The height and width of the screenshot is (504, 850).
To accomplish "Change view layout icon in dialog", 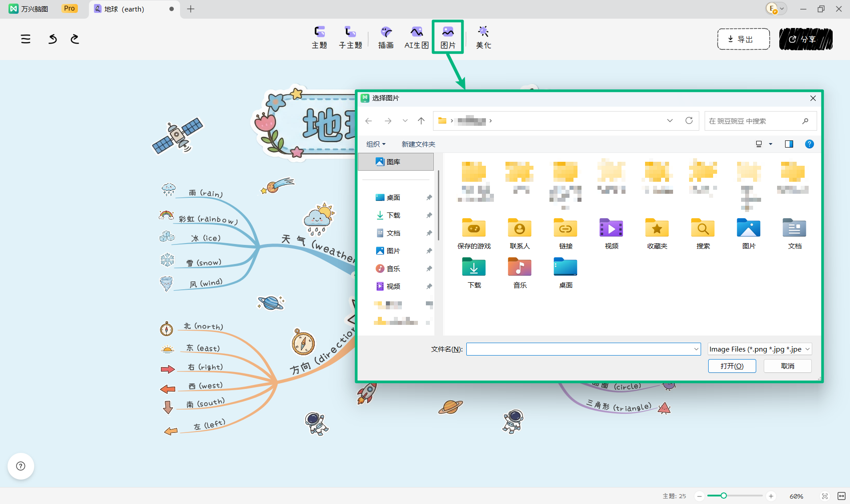I will pyautogui.click(x=759, y=144).
